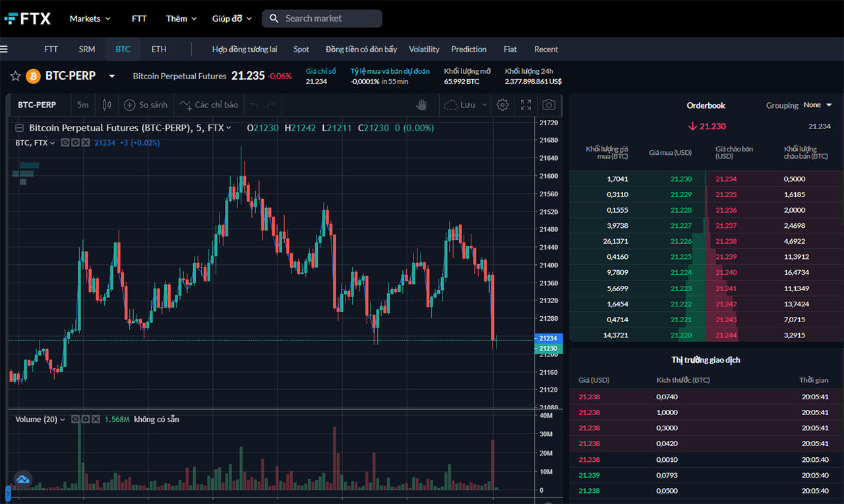Expand the Bitcoin Perpetual Futures legend chevron
Screen dimensions: 844x504
tap(228, 128)
